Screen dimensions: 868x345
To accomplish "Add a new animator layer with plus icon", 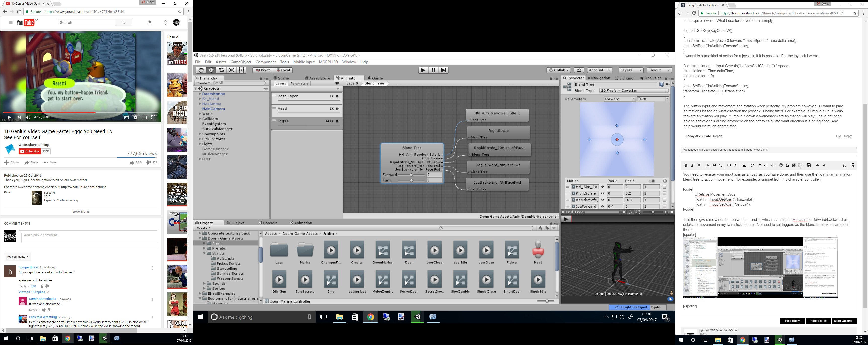I will coord(338,89).
